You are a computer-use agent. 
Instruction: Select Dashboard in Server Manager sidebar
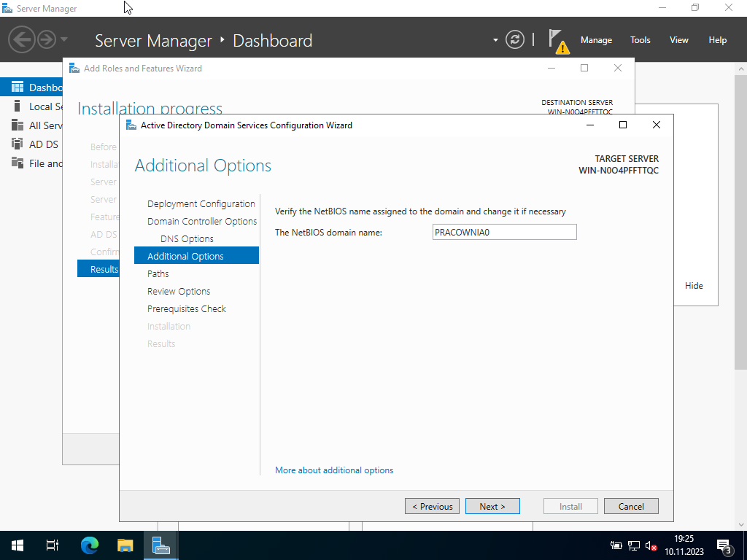tap(31, 87)
